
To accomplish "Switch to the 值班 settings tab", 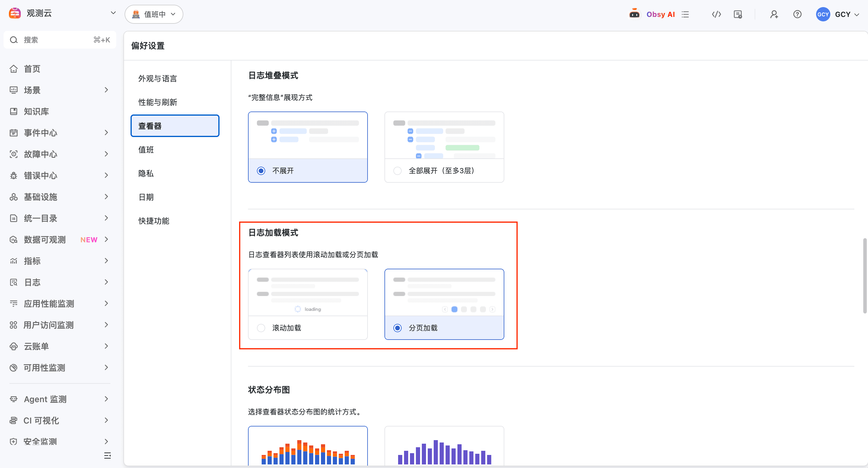I will click(x=175, y=149).
